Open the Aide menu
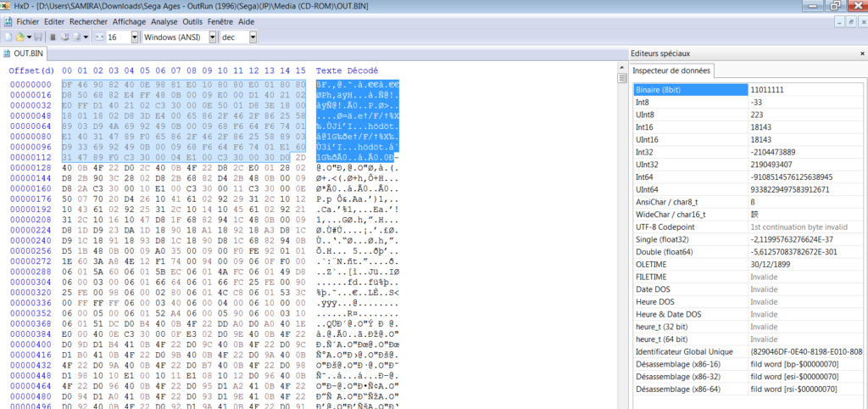 (x=247, y=21)
